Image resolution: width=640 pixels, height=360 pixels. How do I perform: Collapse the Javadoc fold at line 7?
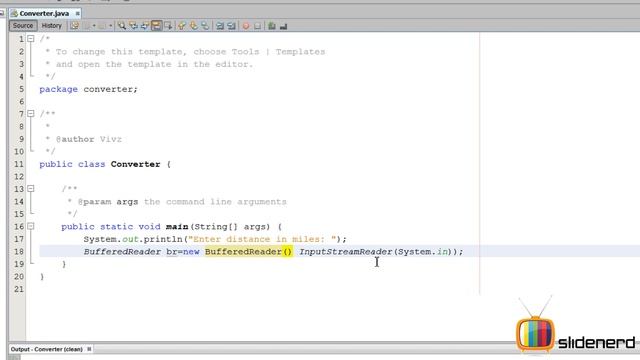coord(31,113)
